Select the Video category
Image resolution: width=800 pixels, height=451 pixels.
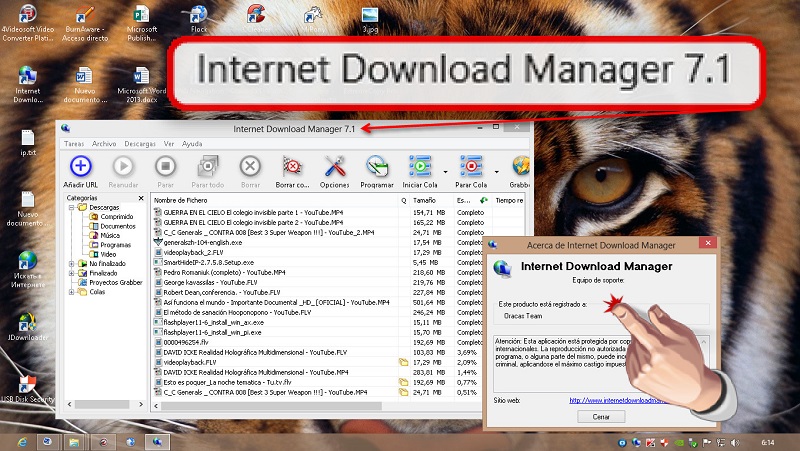coord(108,254)
